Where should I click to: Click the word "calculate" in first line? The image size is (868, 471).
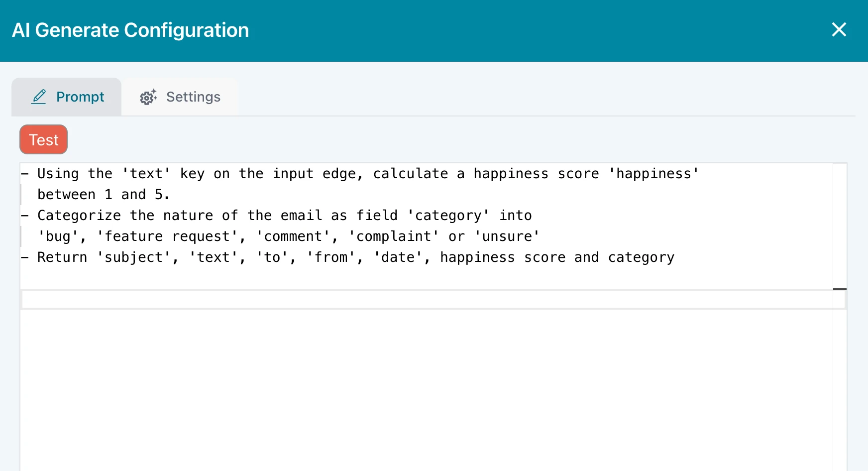411,174
